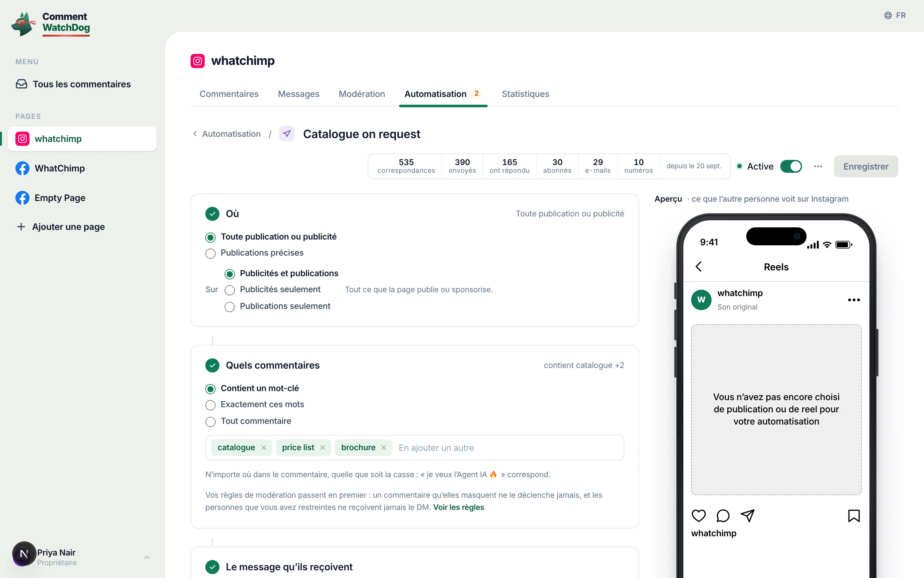The image size is (924, 578).
Task: Click the Comment WatchDog logo
Action: (x=51, y=24)
